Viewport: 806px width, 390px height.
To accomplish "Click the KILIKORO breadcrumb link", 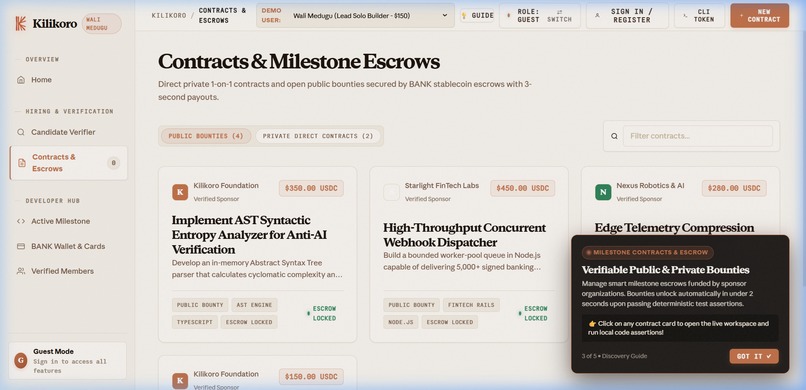I will click(169, 15).
